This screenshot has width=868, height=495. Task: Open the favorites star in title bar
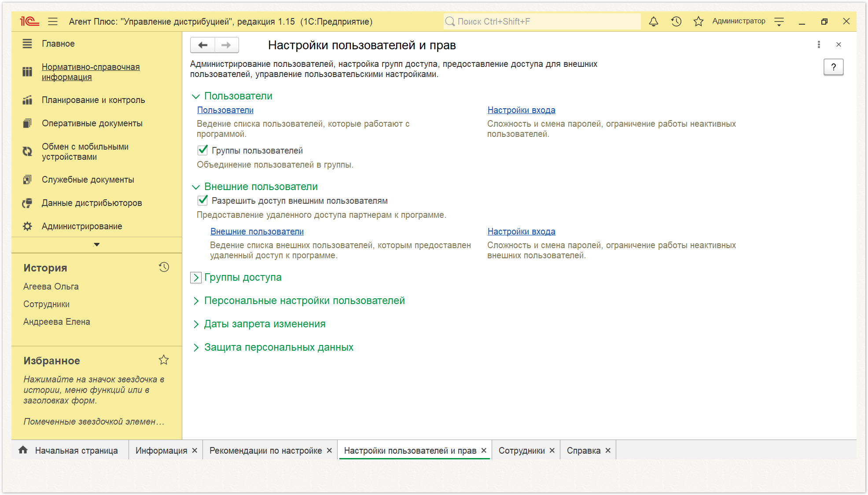coord(698,21)
